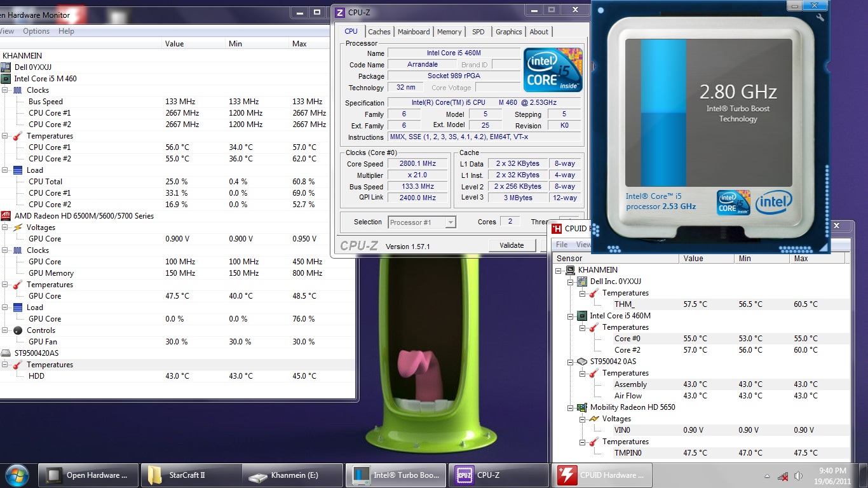Click the Intel Core i5 inside logo in CPU-Z
This screenshot has width=868, height=488.
point(553,70)
